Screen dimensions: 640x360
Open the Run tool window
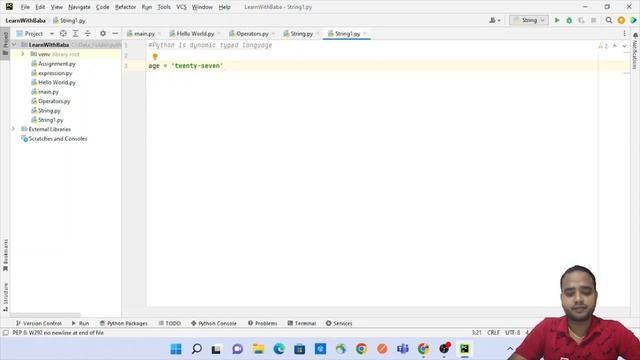coord(80,323)
